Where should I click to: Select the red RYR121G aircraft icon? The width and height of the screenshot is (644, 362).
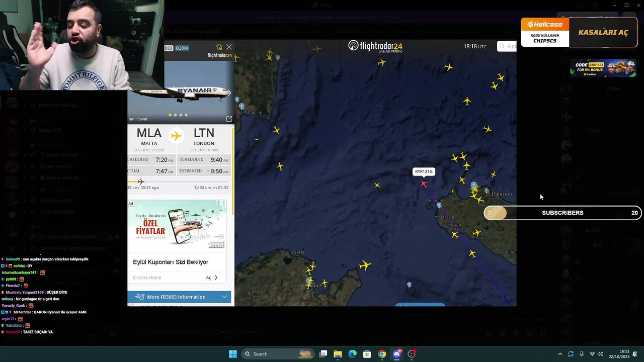424,184
